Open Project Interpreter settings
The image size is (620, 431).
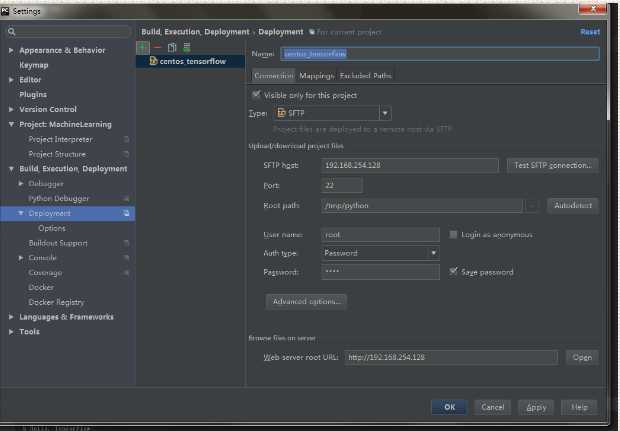[60, 140]
